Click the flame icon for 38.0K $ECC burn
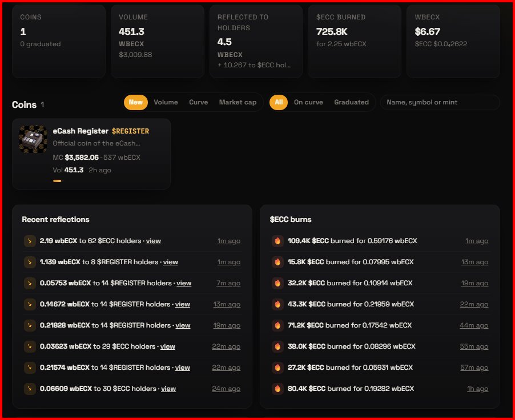The height and width of the screenshot is (420, 515). click(x=277, y=346)
